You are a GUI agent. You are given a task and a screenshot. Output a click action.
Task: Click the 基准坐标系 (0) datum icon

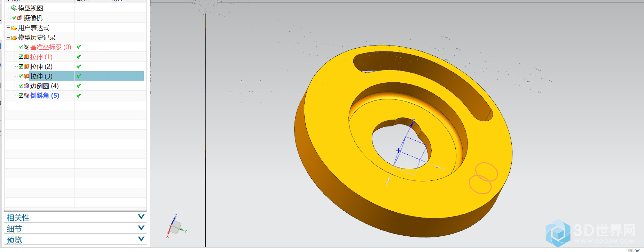[26, 47]
